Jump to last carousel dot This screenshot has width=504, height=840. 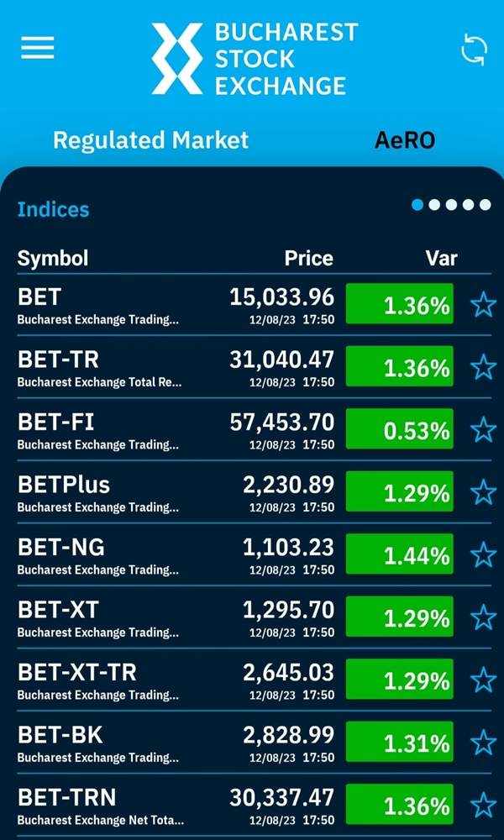[x=486, y=205]
